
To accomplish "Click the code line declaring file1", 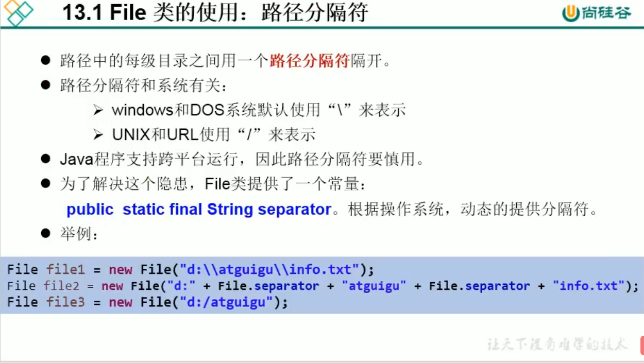I will tap(190, 269).
